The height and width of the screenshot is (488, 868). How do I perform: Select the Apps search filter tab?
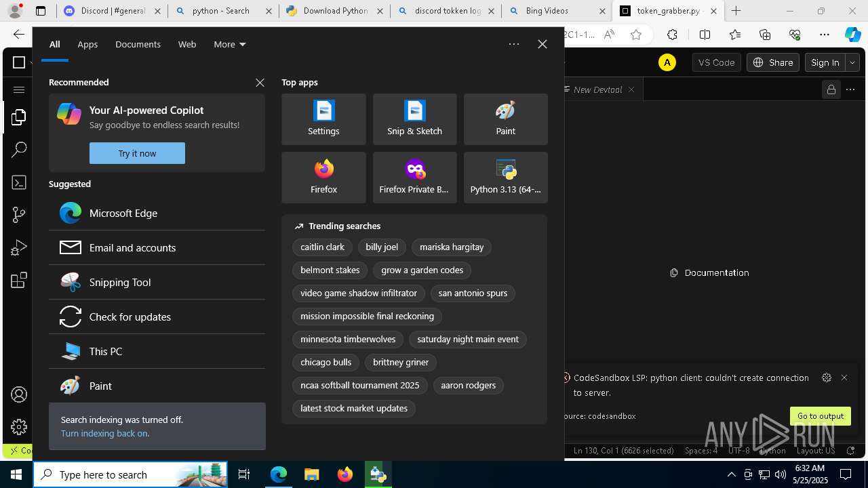point(87,44)
